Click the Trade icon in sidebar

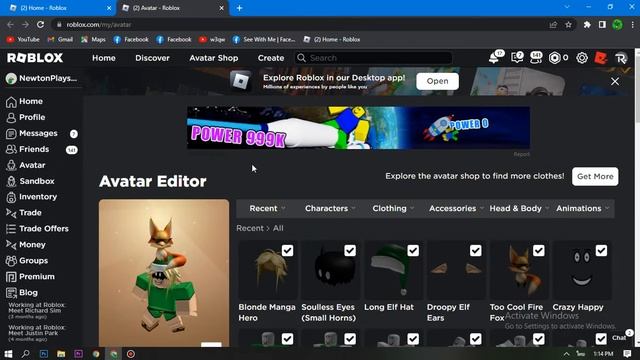(x=11, y=213)
